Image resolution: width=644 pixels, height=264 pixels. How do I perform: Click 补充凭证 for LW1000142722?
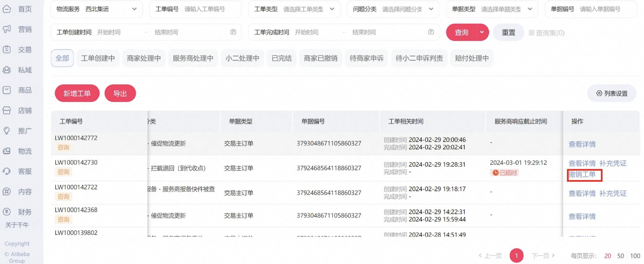[613, 193]
